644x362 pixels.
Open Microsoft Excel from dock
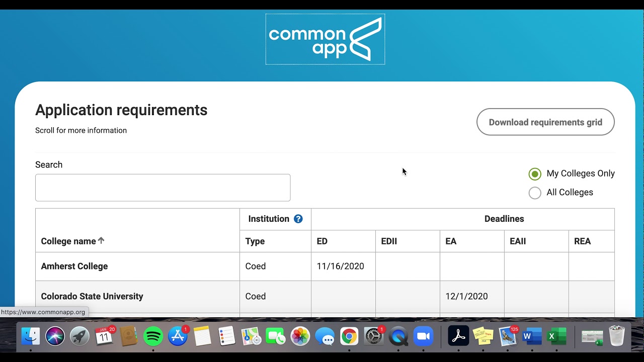[x=556, y=336]
